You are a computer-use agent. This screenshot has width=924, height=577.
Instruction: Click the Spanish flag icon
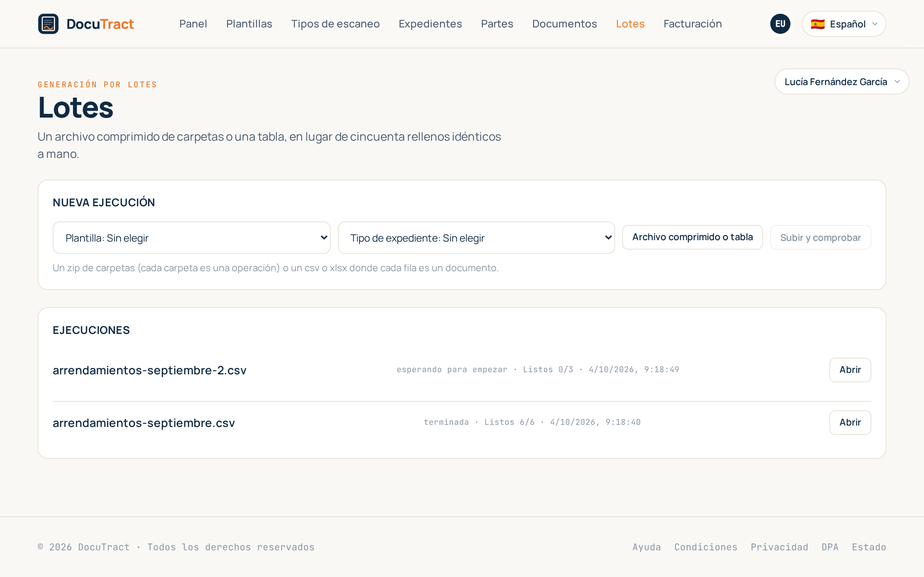818,24
